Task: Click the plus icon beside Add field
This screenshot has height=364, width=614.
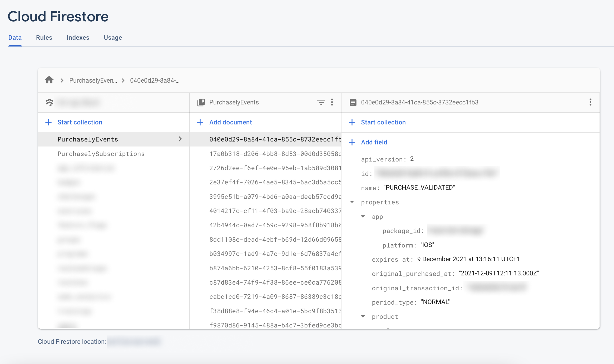Action: (352, 142)
